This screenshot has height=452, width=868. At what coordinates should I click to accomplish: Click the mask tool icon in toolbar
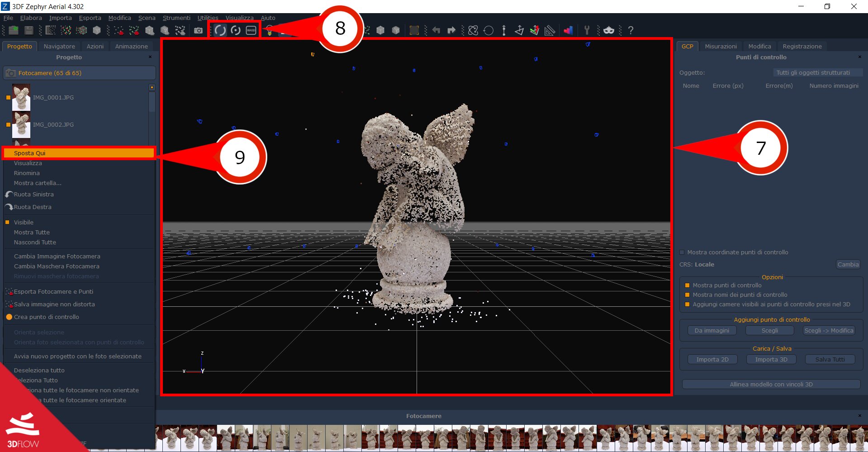[609, 30]
